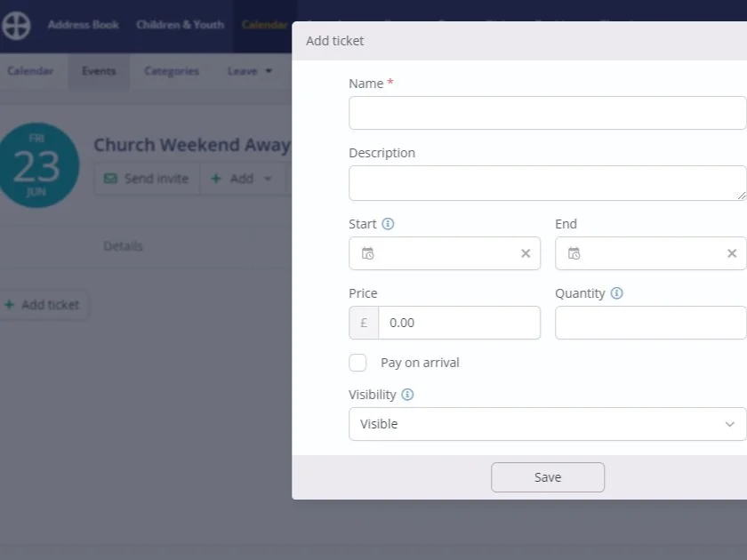The height and width of the screenshot is (560, 747).
Task: Click the Start date input field
Action: [x=445, y=253]
